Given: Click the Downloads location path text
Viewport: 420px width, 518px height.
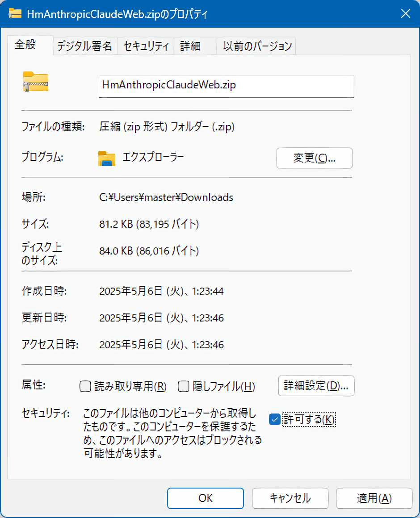Looking at the screenshot, I should [166, 197].
